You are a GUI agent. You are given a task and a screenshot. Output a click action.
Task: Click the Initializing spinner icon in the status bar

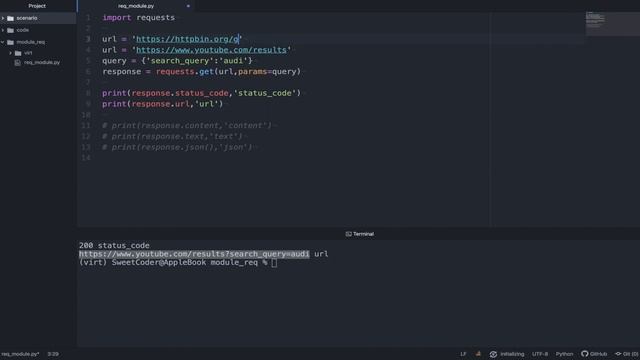point(493,354)
